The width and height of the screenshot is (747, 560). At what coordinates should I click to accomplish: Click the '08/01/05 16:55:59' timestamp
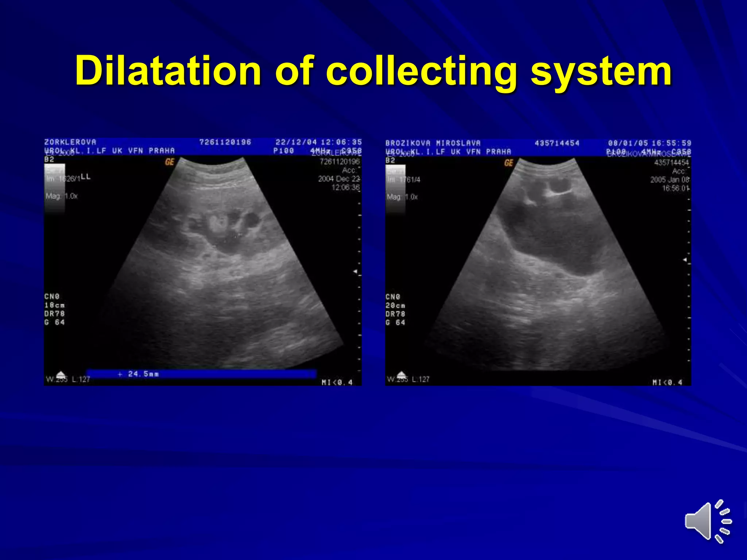click(x=650, y=143)
